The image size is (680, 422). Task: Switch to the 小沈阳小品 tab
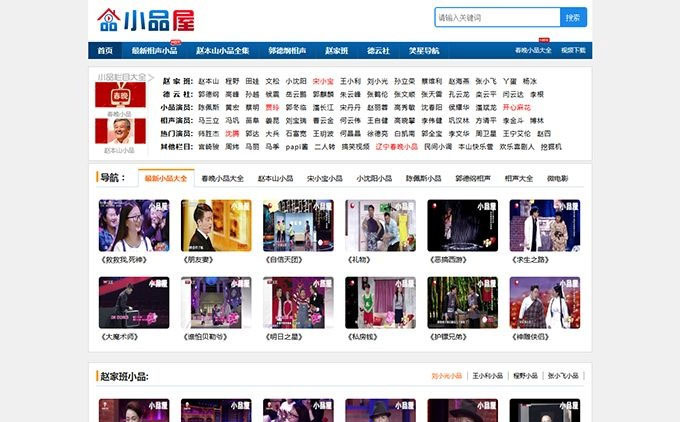374,178
